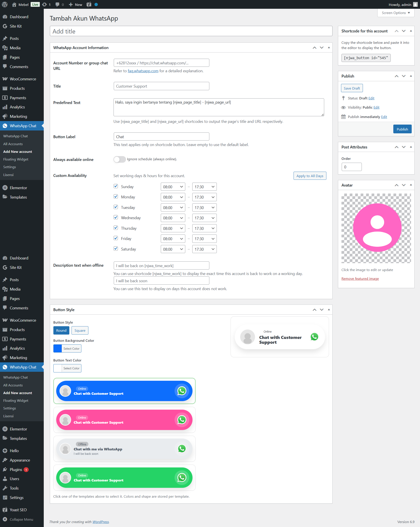The height and width of the screenshot is (527, 420).
Task: Click the WooCommerce sidebar icon
Action: click(x=5, y=79)
